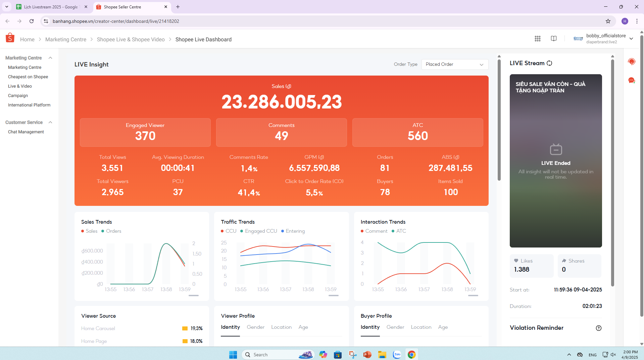Open Shopee Live & Shopee Video breadcrumb
Image resolution: width=644 pixels, height=360 pixels.
131,39
